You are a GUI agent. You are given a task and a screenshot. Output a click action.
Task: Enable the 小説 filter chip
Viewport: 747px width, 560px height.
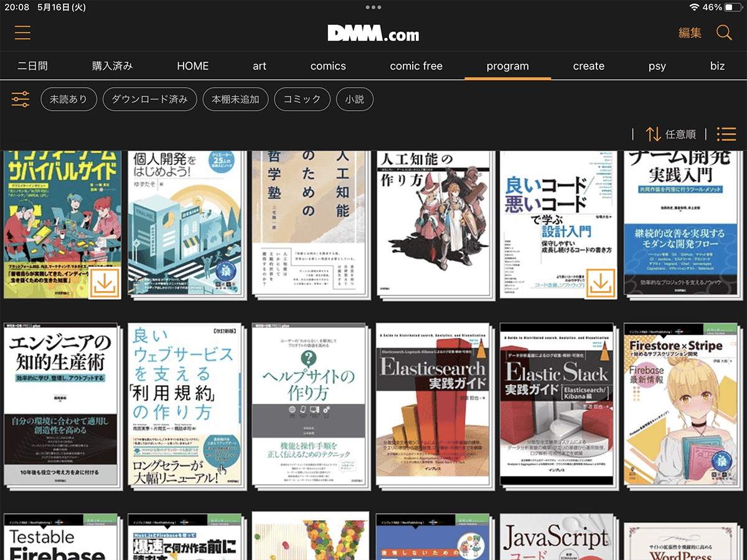pos(354,99)
